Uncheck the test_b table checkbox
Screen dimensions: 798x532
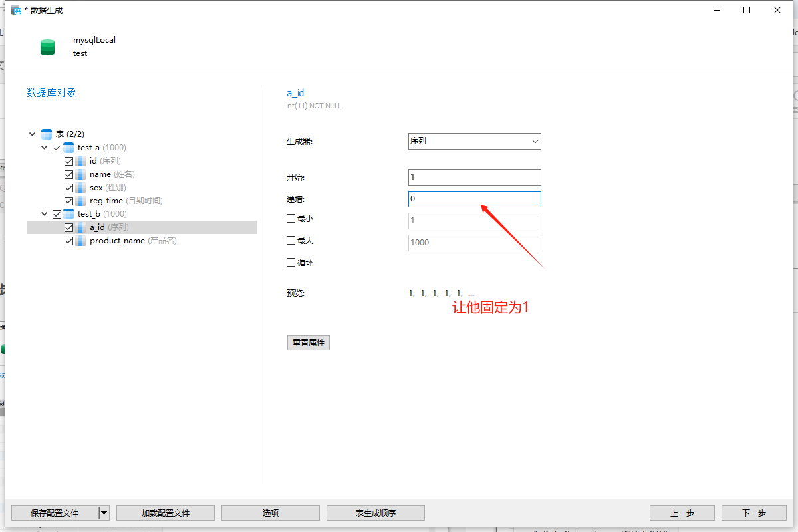[57, 214]
